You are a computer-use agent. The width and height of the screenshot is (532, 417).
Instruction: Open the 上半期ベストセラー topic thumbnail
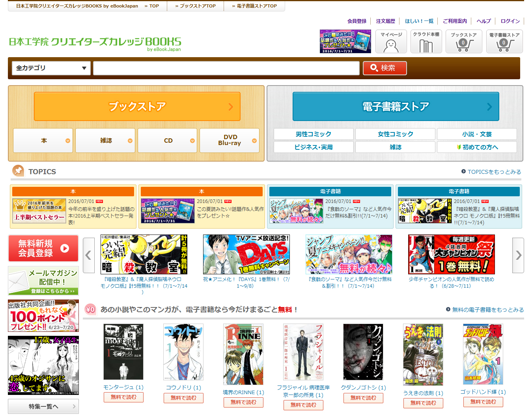(39, 211)
